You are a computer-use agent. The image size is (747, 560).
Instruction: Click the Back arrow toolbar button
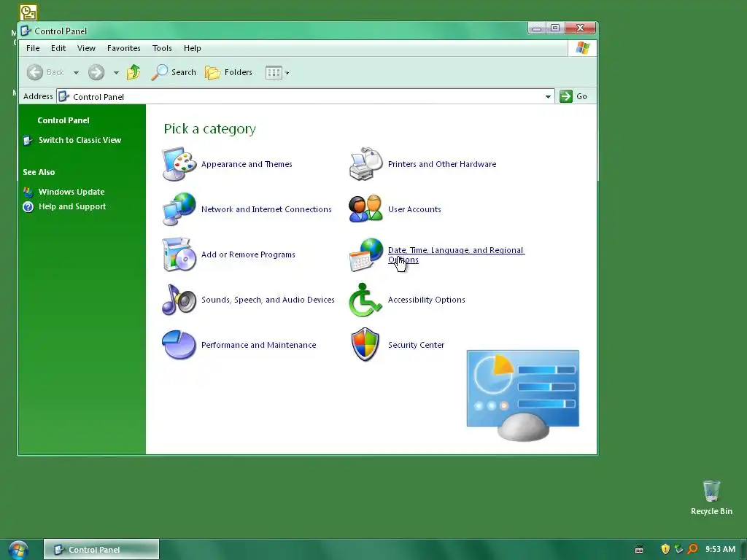click(x=46, y=72)
